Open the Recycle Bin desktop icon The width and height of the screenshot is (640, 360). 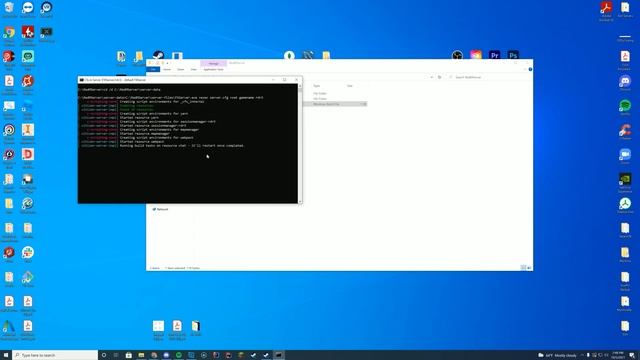pos(9,7)
